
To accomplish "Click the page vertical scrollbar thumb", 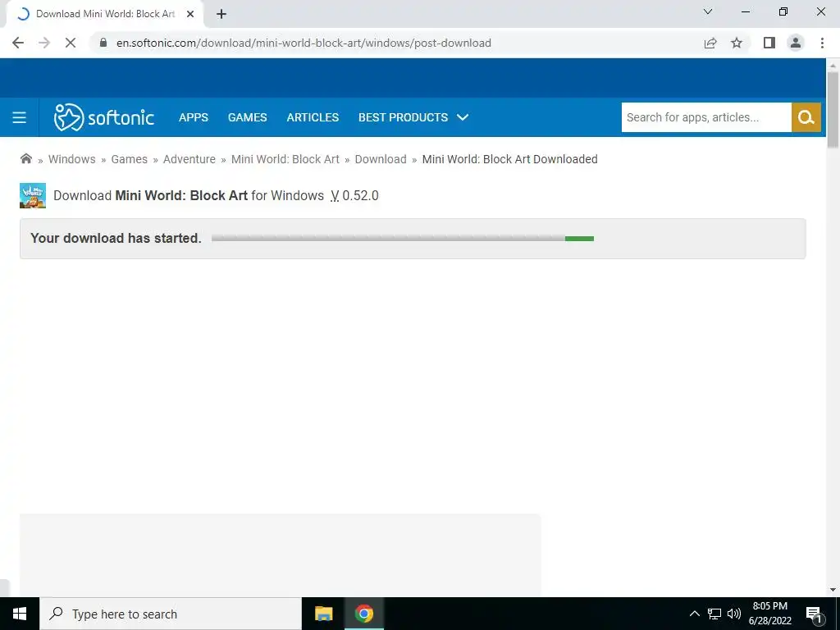I will [833, 110].
